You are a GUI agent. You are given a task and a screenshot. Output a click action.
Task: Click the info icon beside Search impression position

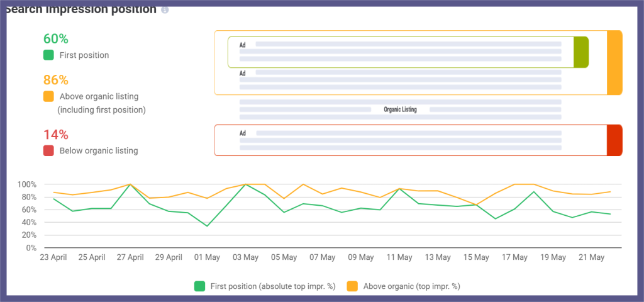point(165,10)
